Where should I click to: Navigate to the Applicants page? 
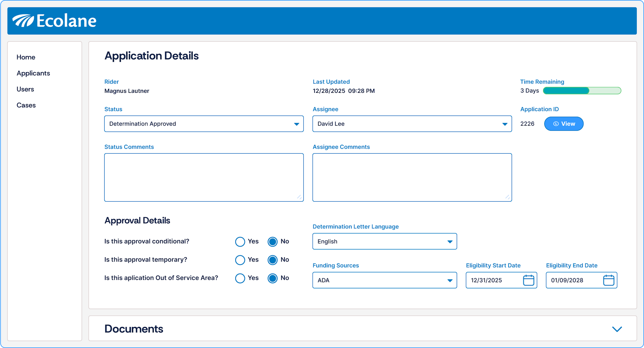pyautogui.click(x=33, y=73)
